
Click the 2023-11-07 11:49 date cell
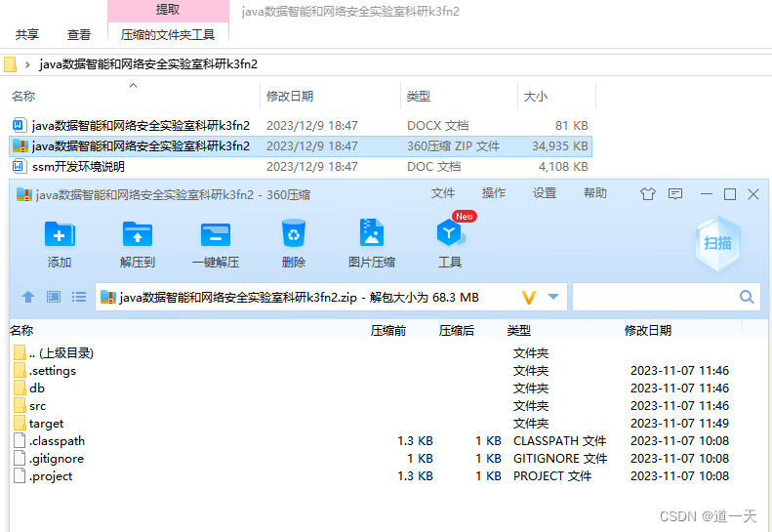[x=679, y=423]
